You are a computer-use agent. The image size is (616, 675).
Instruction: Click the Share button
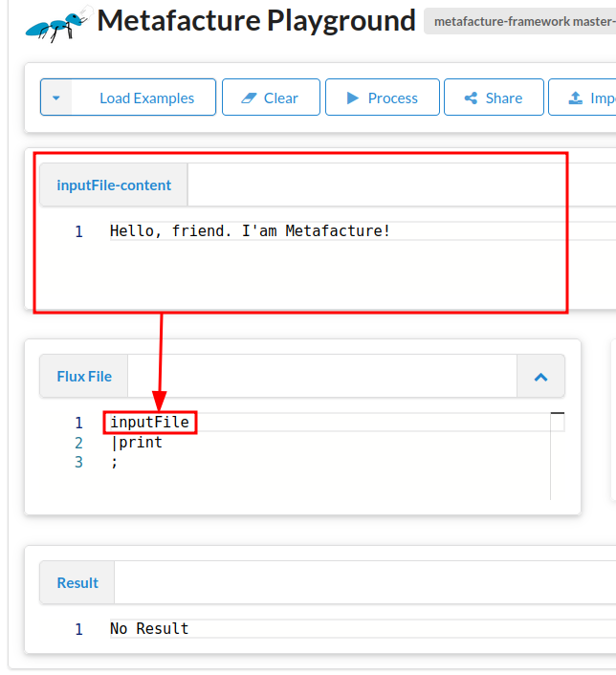[x=494, y=98]
